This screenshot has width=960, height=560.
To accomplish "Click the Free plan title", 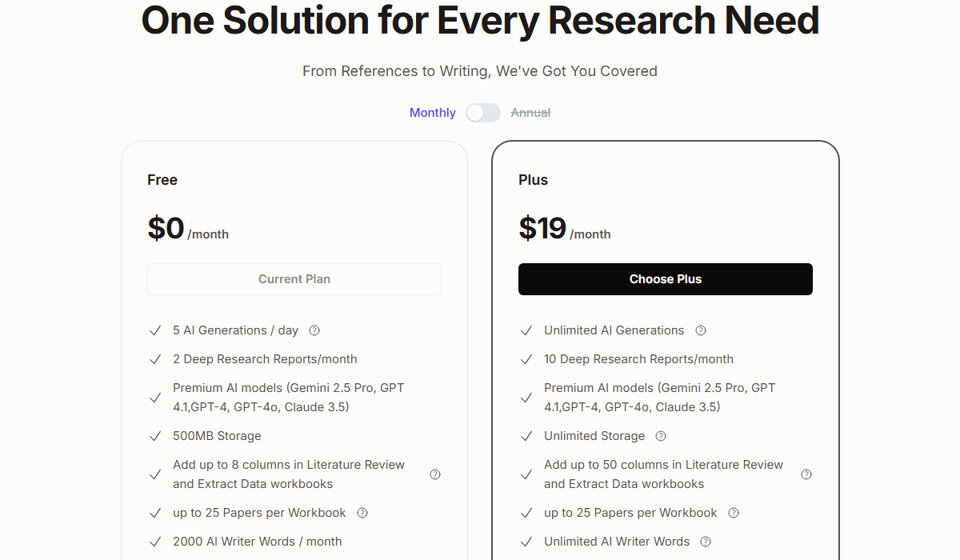I will click(x=162, y=180).
